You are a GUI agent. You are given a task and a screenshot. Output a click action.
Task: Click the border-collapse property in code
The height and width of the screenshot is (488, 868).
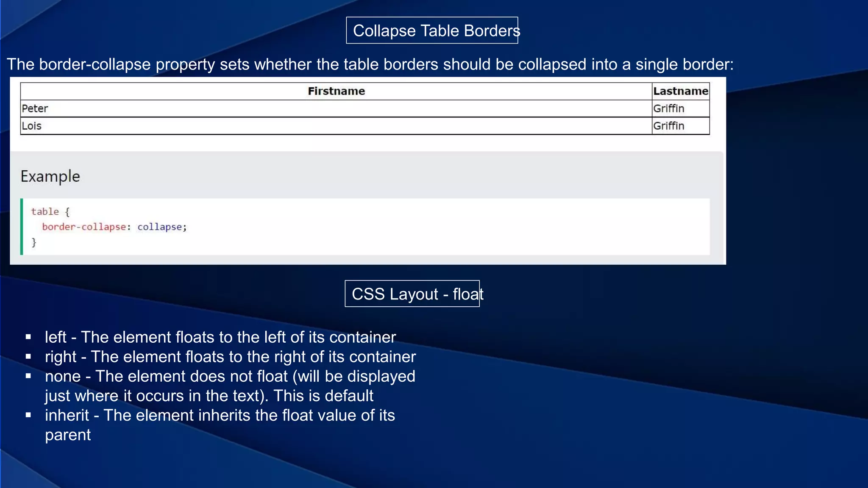pyautogui.click(x=84, y=227)
